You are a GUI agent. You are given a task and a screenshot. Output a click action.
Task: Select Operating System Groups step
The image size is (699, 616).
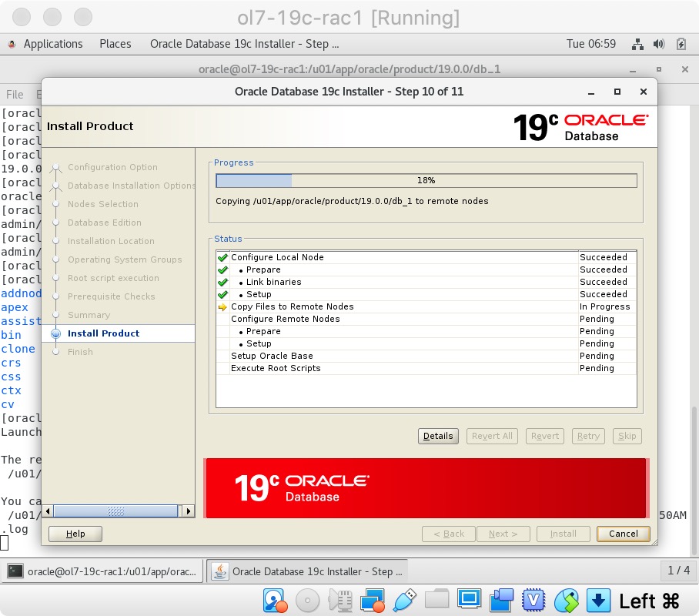coord(125,259)
